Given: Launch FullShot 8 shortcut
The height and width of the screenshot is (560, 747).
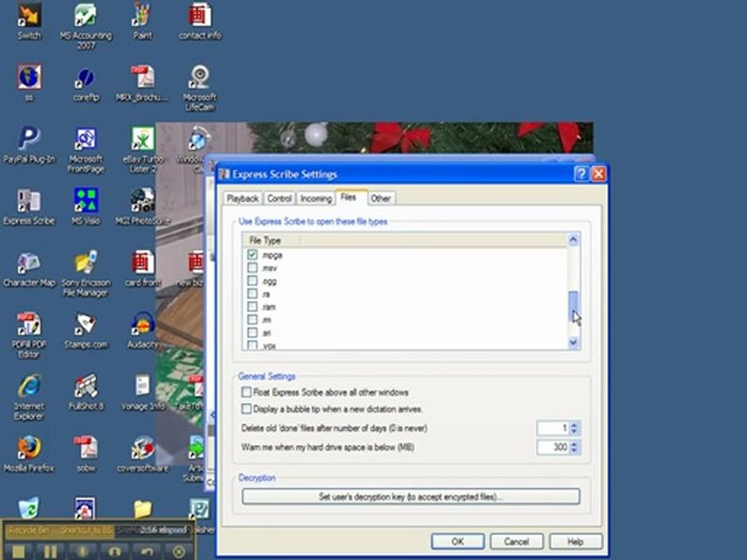Looking at the screenshot, I should (x=86, y=392).
